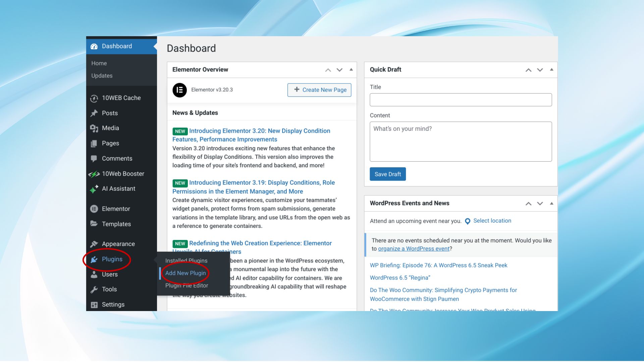Select Add New Plugin from the submenu

(x=185, y=273)
